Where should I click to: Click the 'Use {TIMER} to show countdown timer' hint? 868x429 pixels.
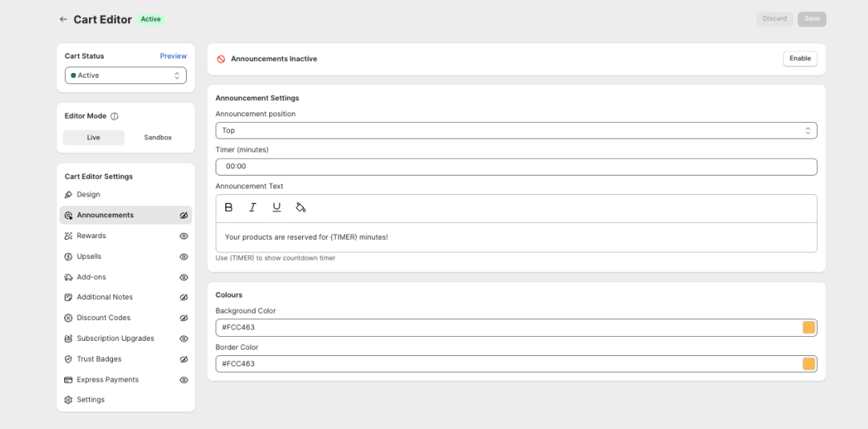(275, 258)
